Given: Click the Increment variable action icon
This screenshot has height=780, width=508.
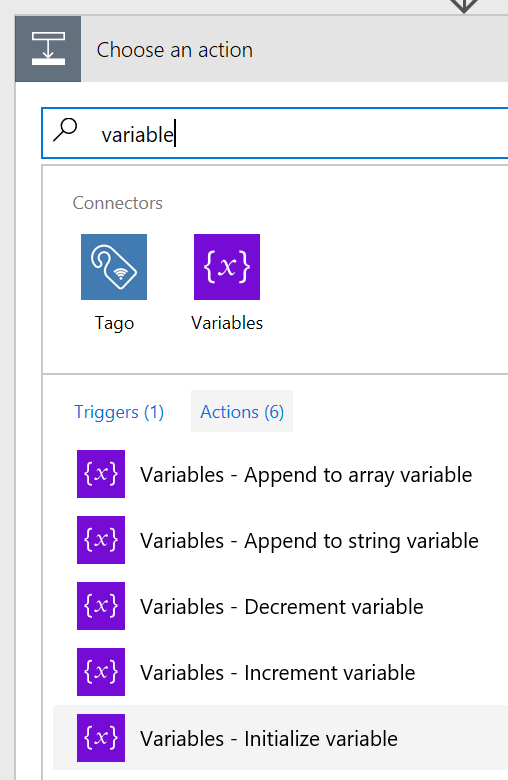Looking at the screenshot, I should 101,672.
